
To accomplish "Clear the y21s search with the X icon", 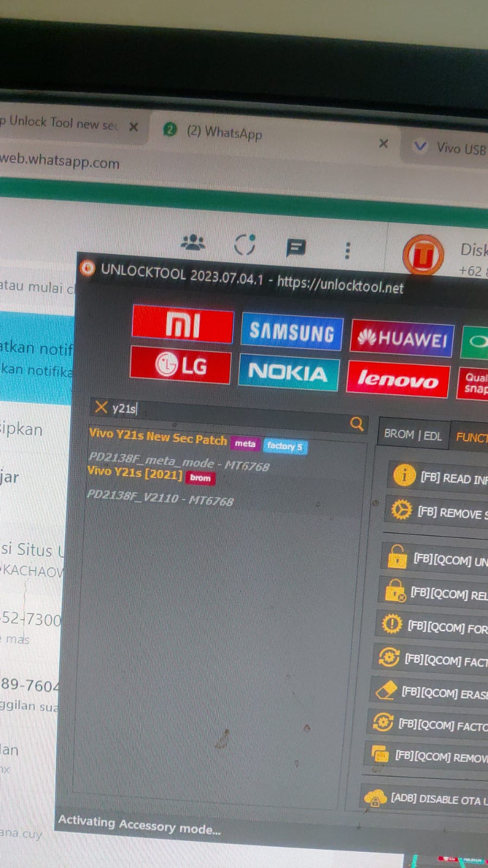I will pos(101,407).
